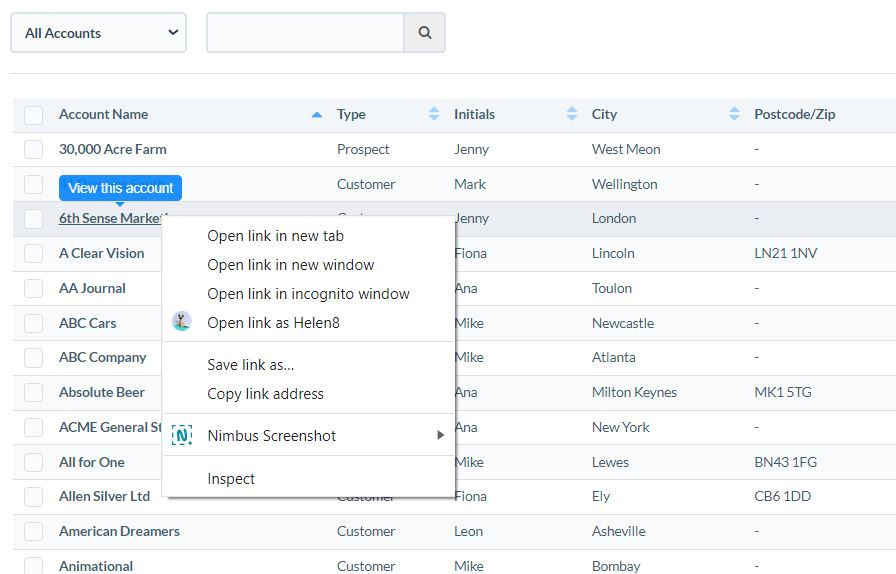Open the 6th Sense Marketing account link
Viewport: 896px width, 574px height.
point(110,218)
